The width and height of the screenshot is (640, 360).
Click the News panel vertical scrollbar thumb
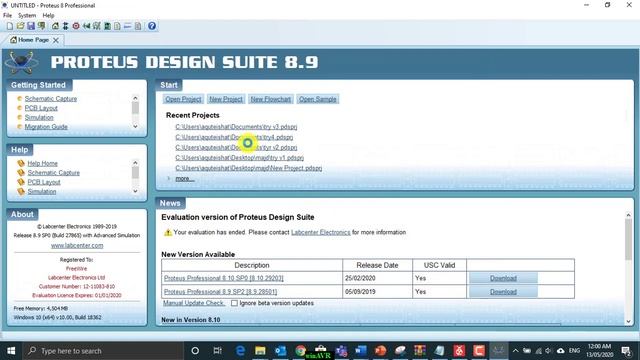(x=629, y=239)
